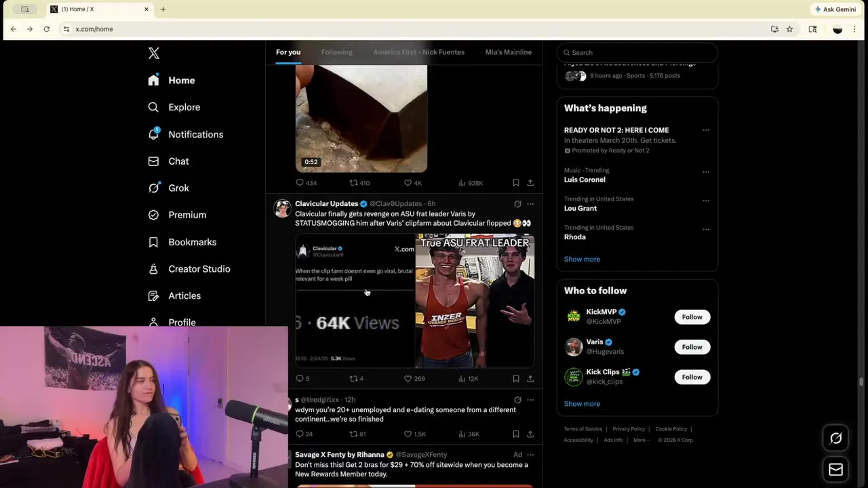
Task: Open the True ASU FRAT LEADER image
Action: pyautogui.click(x=475, y=301)
